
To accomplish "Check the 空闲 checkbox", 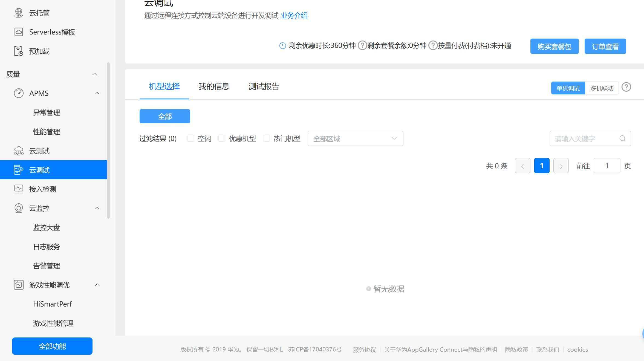I will (x=191, y=138).
